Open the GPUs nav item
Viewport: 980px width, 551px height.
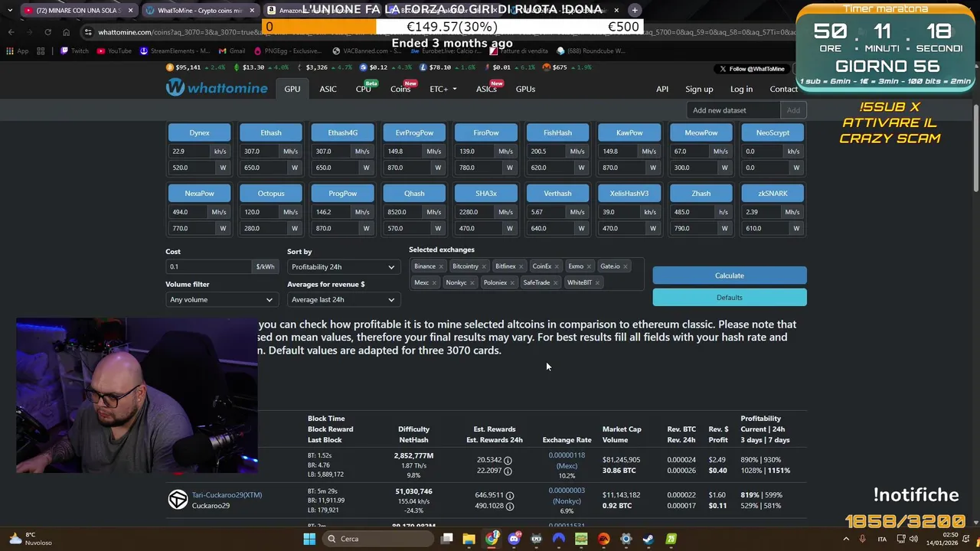pyautogui.click(x=525, y=89)
